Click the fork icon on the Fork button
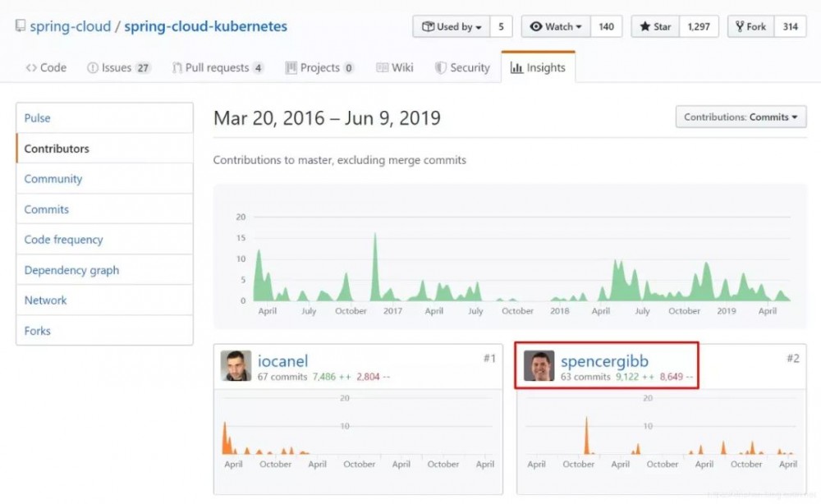Image resolution: width=821 pixels, height=504 pixels. (739, 25)
